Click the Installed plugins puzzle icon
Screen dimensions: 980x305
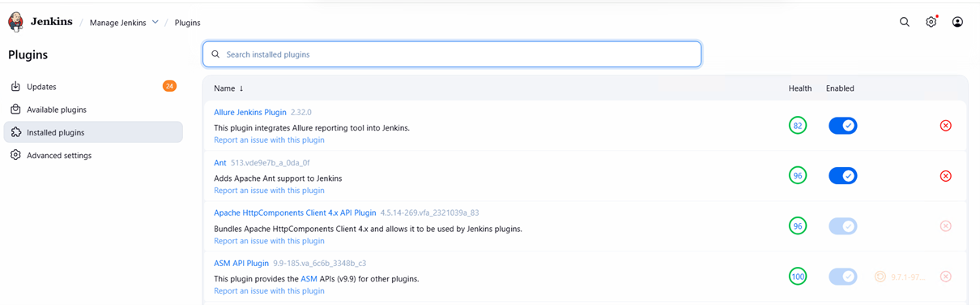(x=15, y=132)
